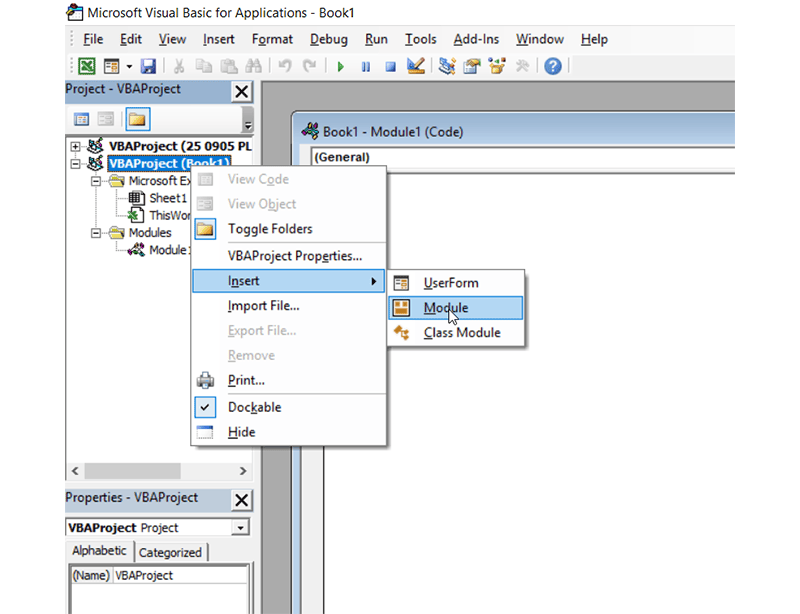Open the Add-Ins menu
Screen dimensions: 800x614
click(476, 39)
